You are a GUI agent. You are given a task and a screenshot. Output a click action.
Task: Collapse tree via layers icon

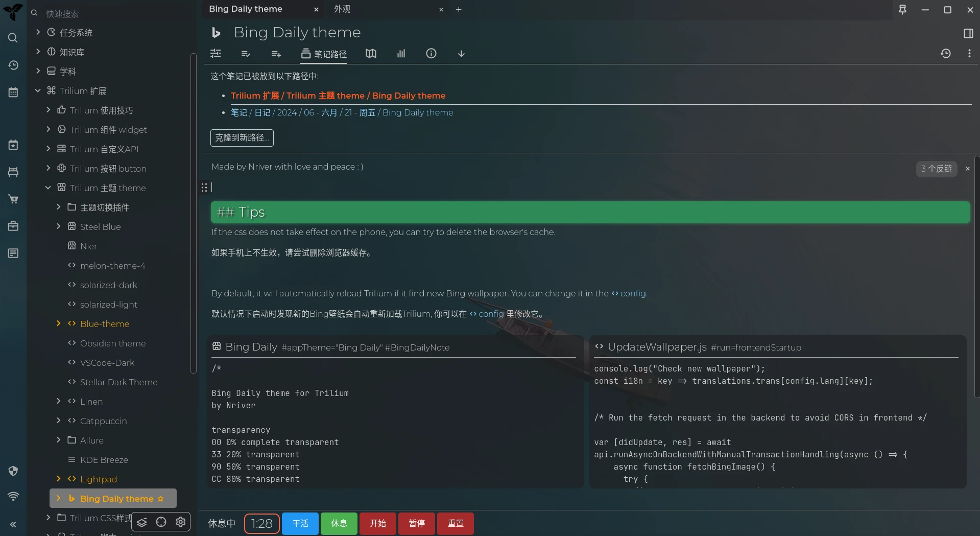pyautogui.click(x=142, y=522)
